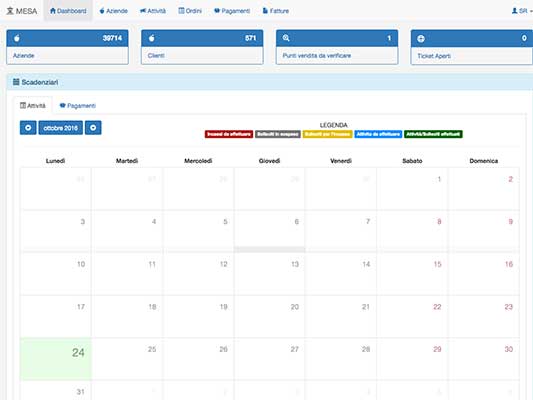The image size is (533, 400).
Task: Click the Venerdì column header
Action: click(341, 161)
